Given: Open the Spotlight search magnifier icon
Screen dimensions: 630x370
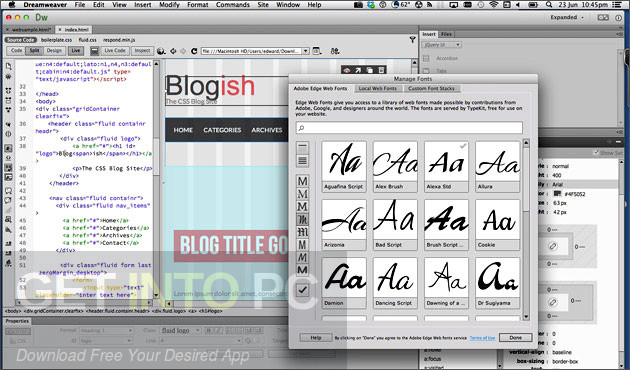Looking at the screenshot, I should tap(549, 5).
